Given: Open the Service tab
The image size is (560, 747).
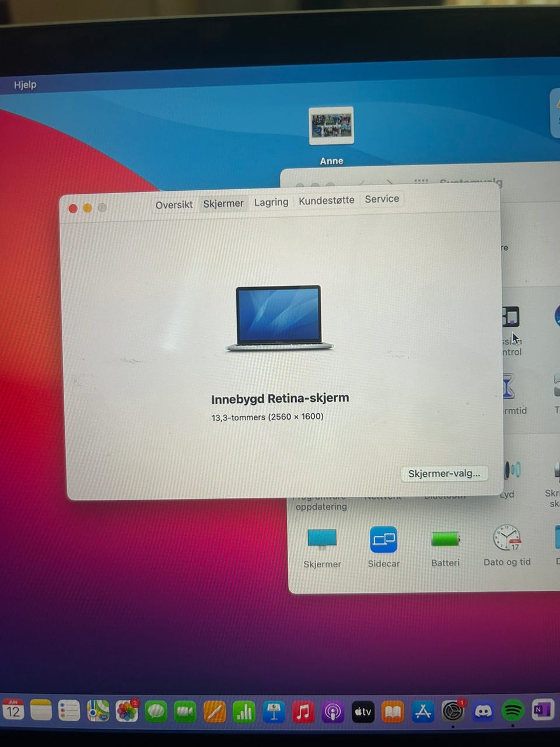Looking at the screenshot, I should click(382, 199).
